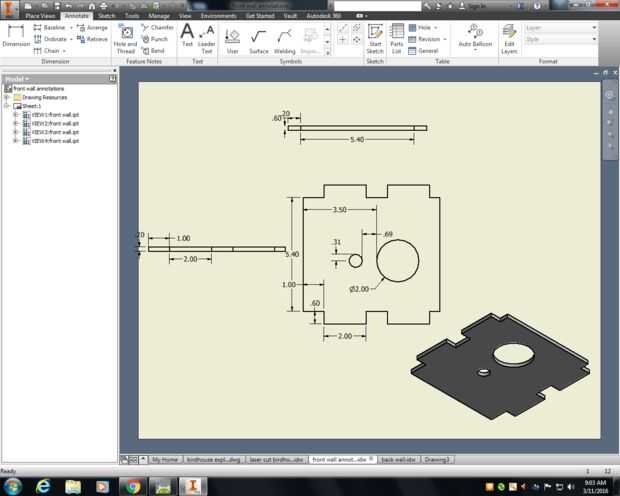The width and height of the screenshot is (620, 496).
Task: Open the Inventor application menu logo
Action: click(x=9, y=8)
